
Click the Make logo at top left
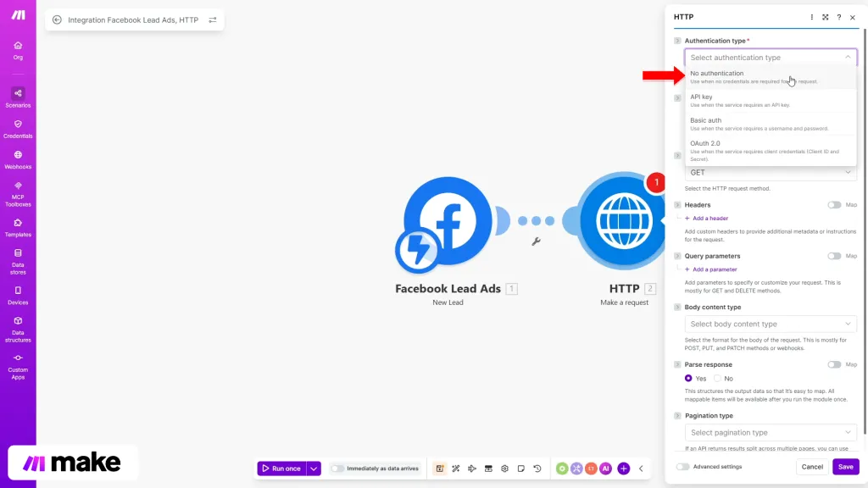(19, 15)
